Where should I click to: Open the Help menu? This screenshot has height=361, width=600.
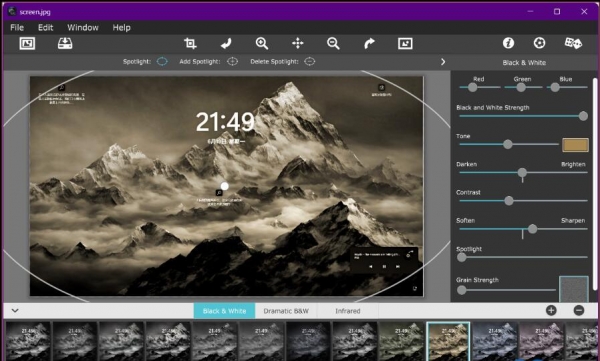point(121,28)
